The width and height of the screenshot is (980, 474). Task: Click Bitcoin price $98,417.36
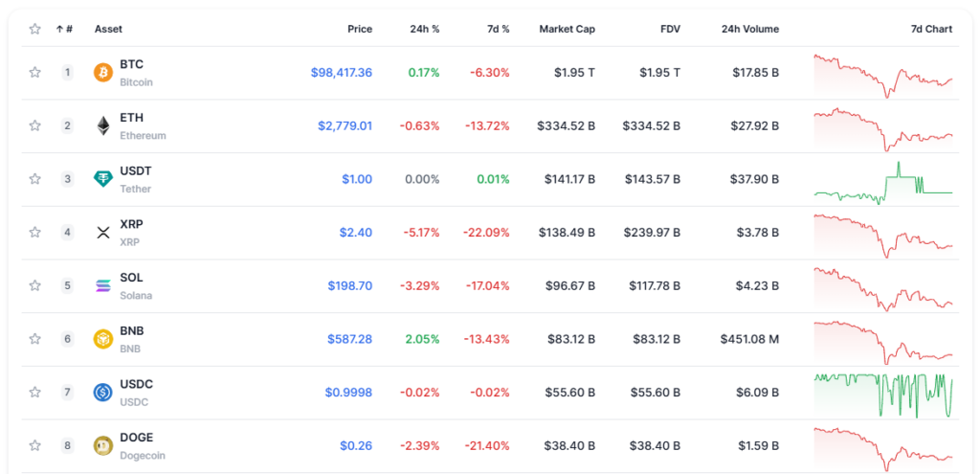coord(342,73)
